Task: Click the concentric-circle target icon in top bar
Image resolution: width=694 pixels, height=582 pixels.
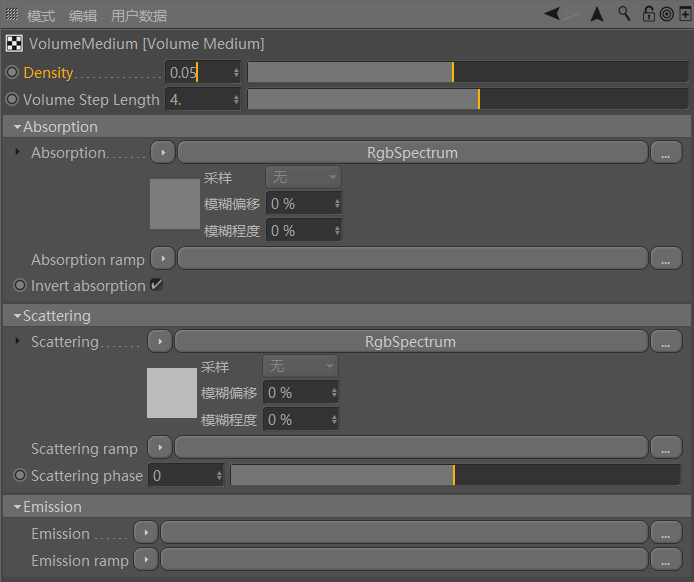Action: pyautogui.click(x=666, y=14)
